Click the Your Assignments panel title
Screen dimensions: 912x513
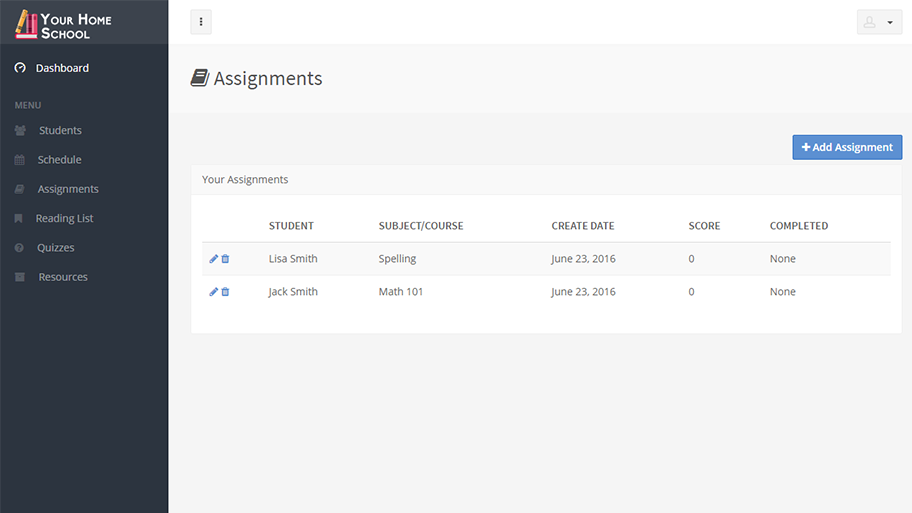[245, 180]
